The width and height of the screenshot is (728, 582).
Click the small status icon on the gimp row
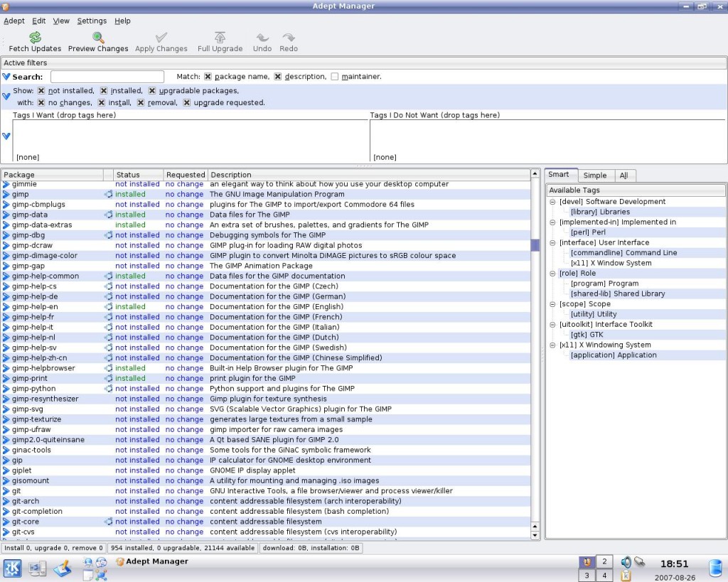pos(108,195)
